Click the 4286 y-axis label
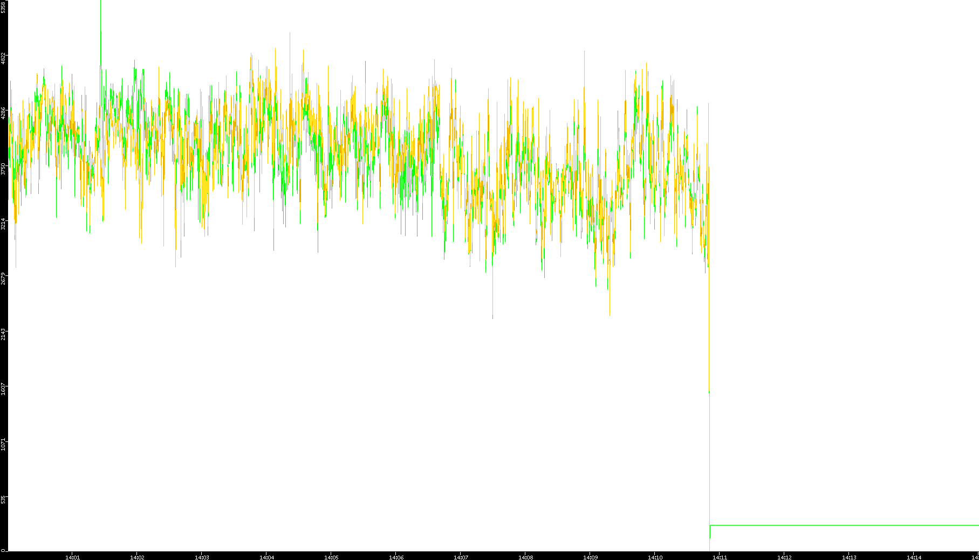Viewport: 979px width, 560px height. tap(3, 113)
